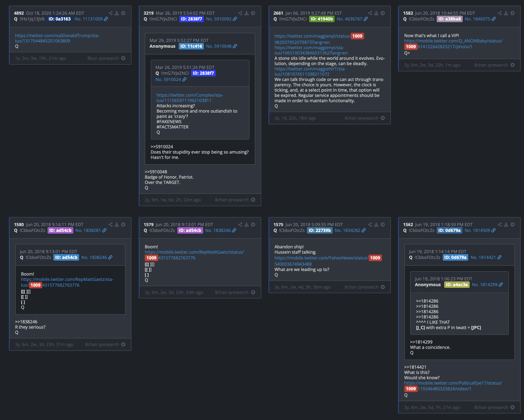Click the ID: 41940b green badge
The image size is (524, 420).
[x=322, y=19]
